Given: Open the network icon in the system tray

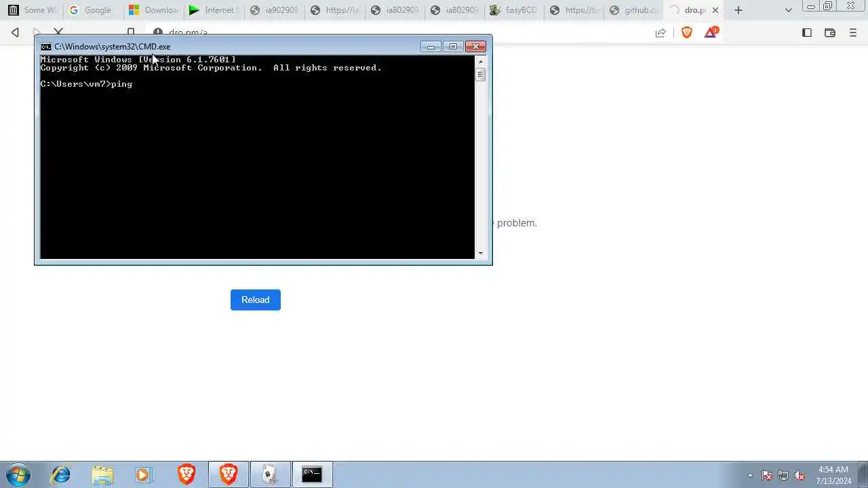Looking at the screenshot, I should [x=783, y=475].
